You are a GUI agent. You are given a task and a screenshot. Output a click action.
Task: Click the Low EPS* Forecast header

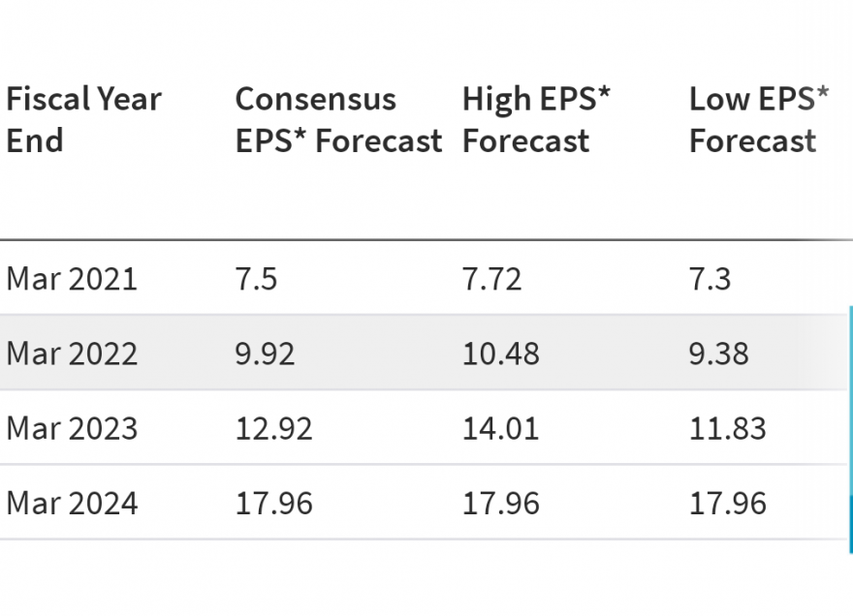point(759,119)
